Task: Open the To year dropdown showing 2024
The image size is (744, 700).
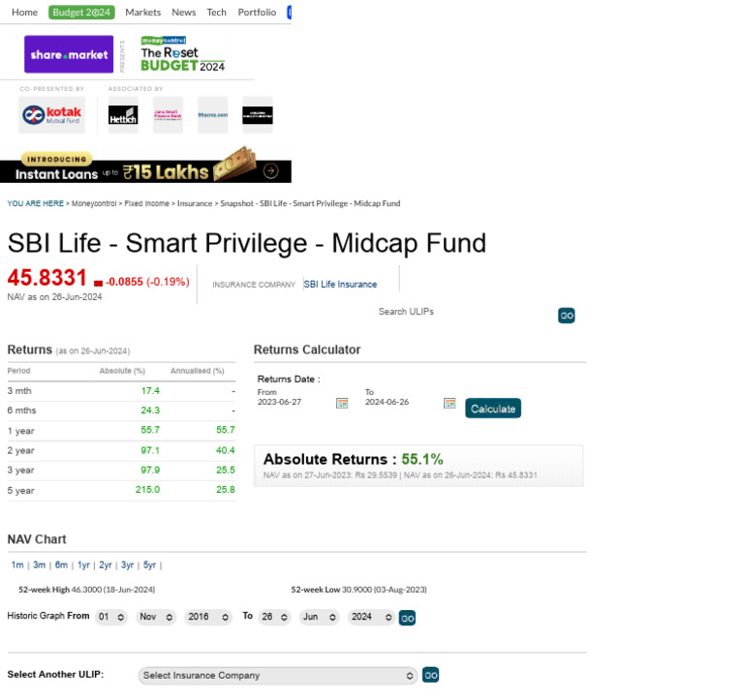Action: click(372, 617)
